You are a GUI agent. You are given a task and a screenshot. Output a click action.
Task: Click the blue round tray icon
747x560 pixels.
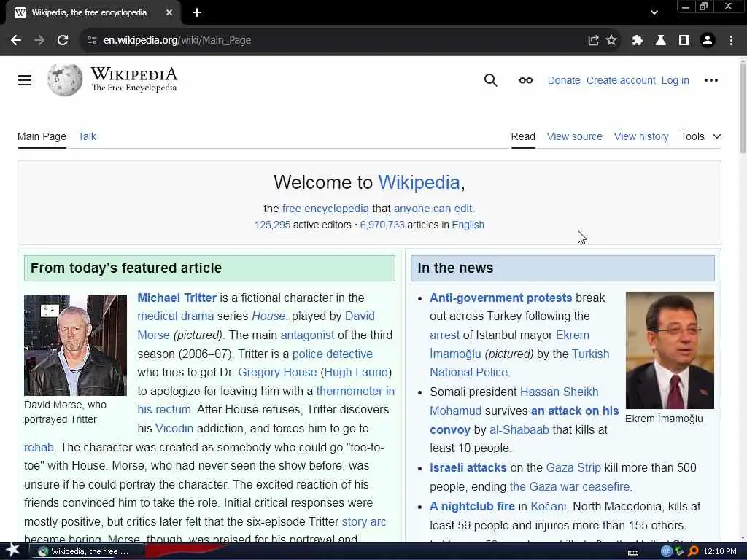tap(666, 551)
